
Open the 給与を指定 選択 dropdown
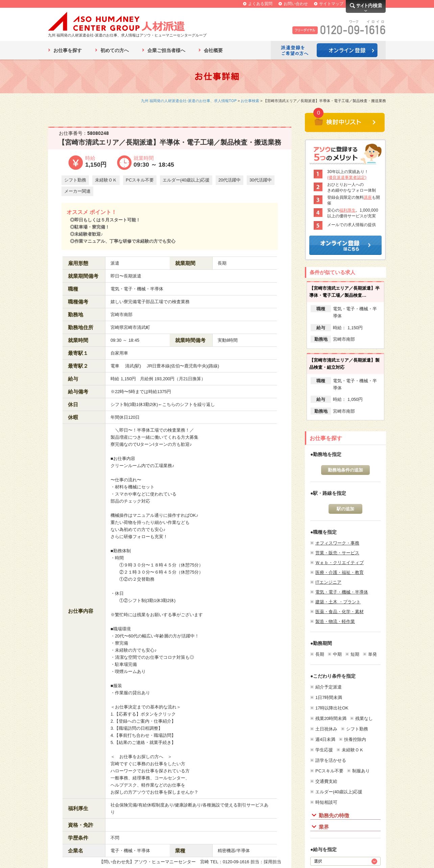tap(345, 861)
